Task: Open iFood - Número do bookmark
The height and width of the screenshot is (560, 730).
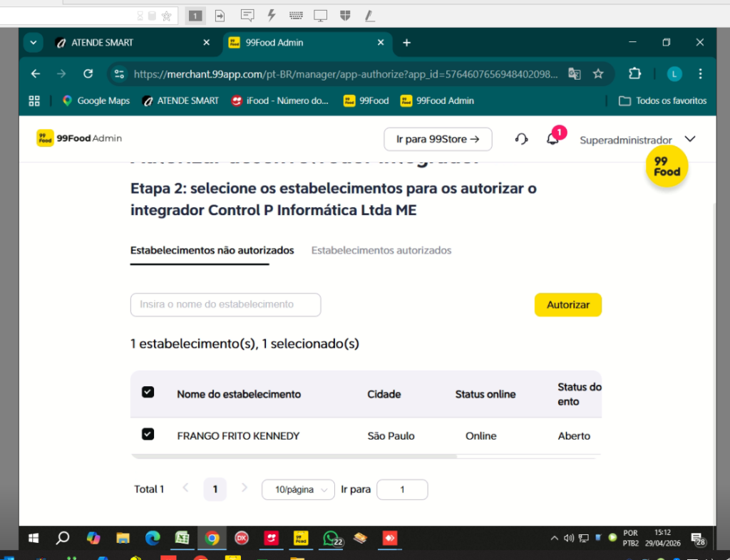Action: [280, 101]
